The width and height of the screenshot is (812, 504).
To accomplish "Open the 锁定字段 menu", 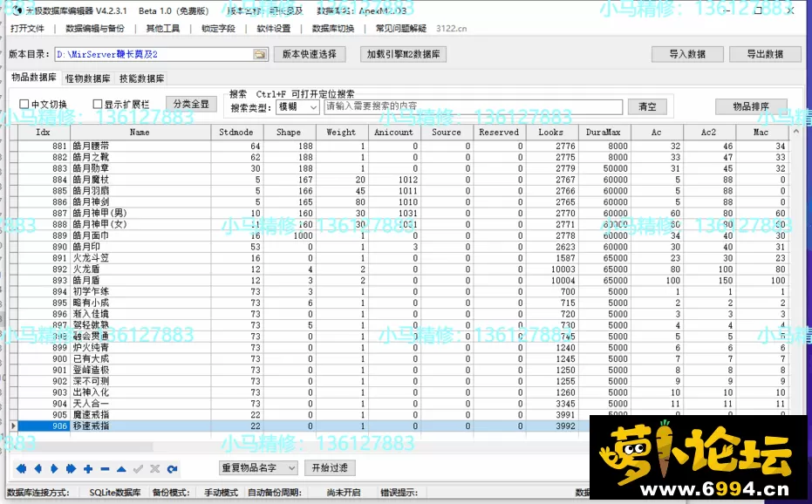I will tap(218, 29).
